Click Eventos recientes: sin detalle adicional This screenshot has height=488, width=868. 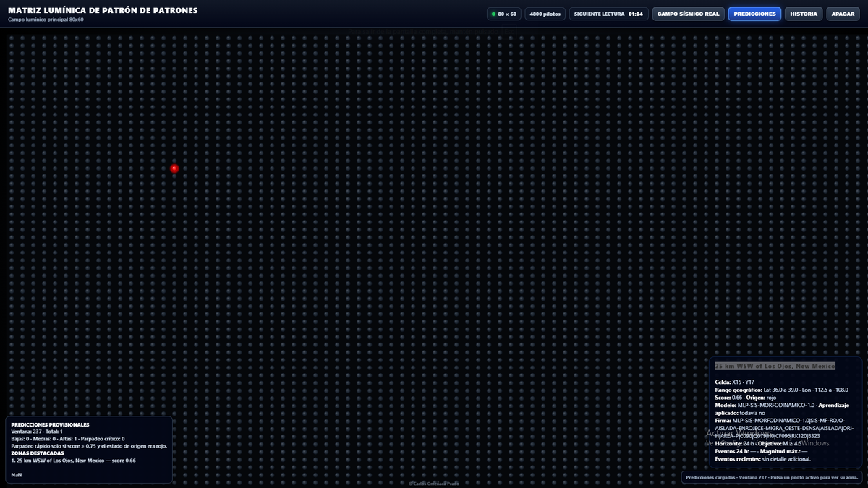pos(763,459)
